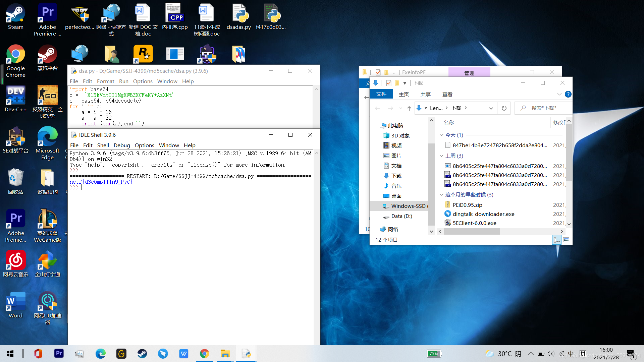Toggle the checkmark icon in ExeinfoPE window title bar
The image size is (644, 362).
click(x=378, y=72)
